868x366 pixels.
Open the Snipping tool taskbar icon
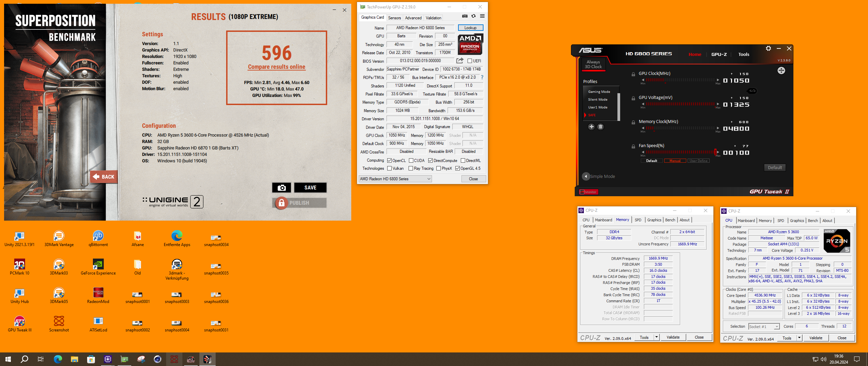point(141,359)
